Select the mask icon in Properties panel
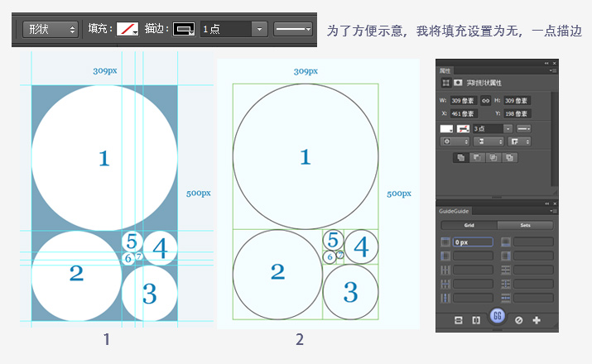 [458, 84]
